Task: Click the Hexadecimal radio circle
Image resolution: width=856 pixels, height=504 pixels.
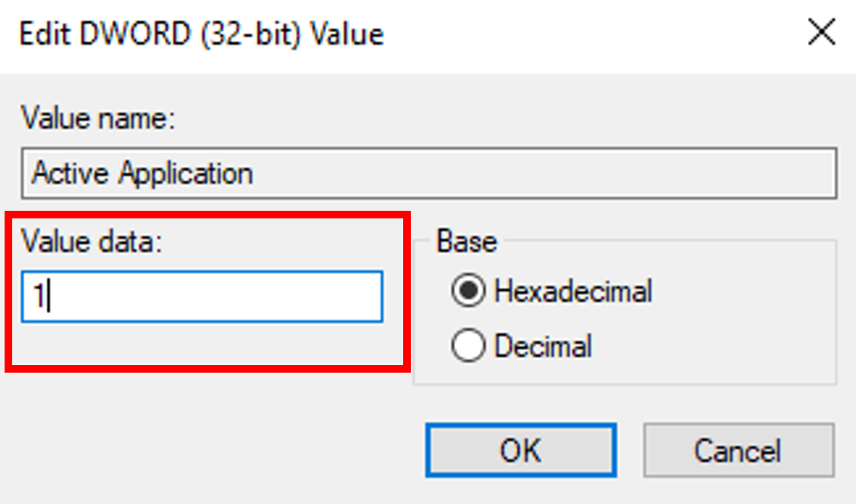Action: click(468, 291)
